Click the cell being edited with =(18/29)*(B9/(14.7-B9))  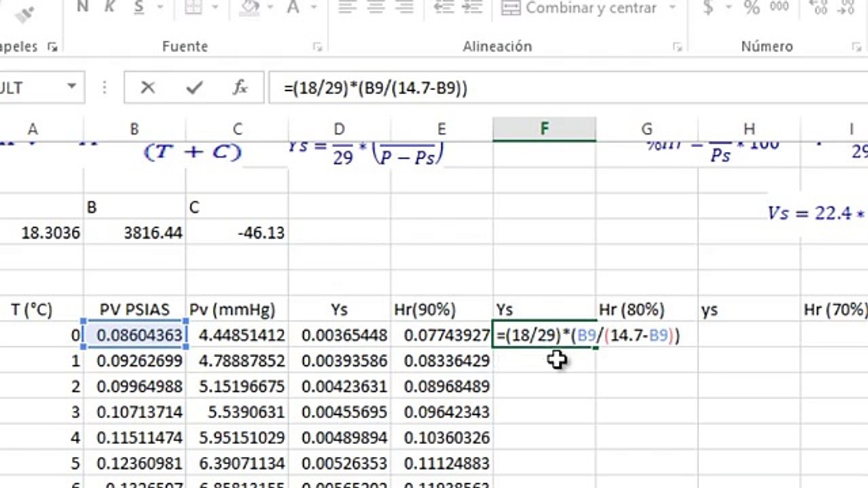coord(545,335)
